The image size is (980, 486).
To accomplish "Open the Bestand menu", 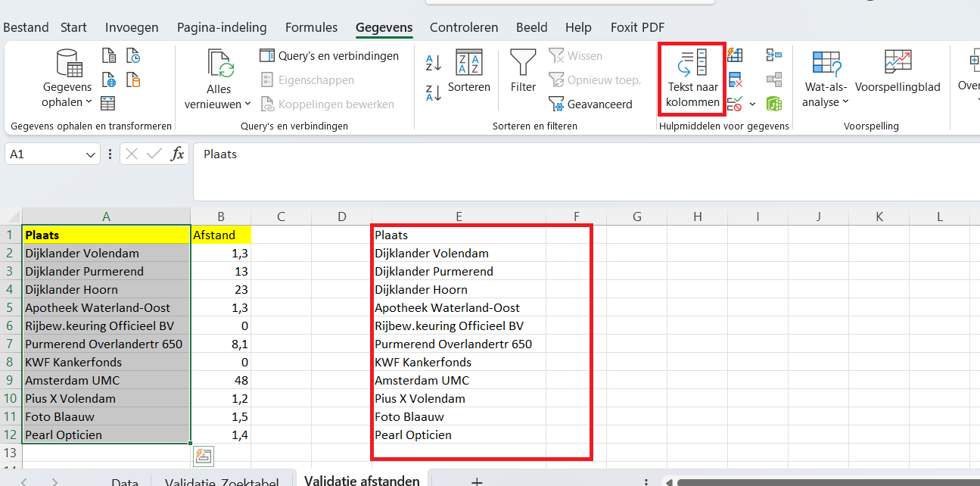I will click(26, 27).
